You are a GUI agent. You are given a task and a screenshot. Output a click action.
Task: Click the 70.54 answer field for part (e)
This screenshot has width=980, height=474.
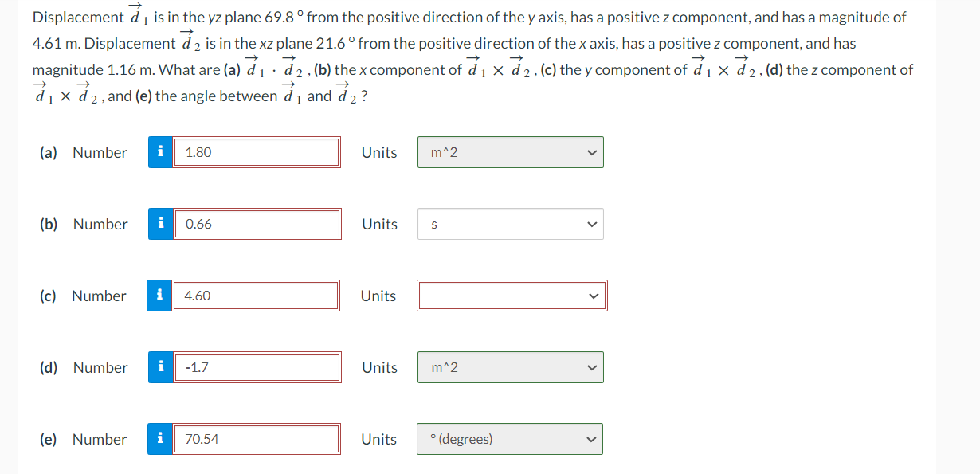[x=257, y=439]
